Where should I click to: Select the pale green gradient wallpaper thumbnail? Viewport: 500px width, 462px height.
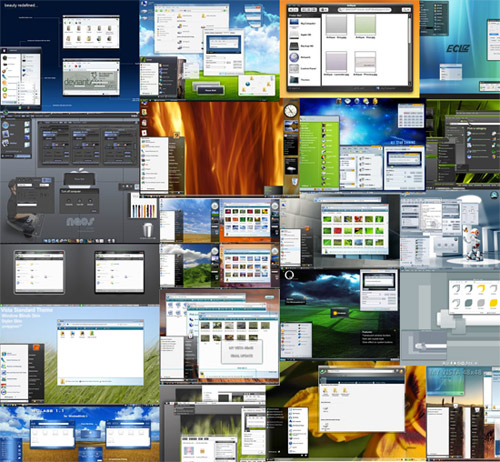click(365, 25)
